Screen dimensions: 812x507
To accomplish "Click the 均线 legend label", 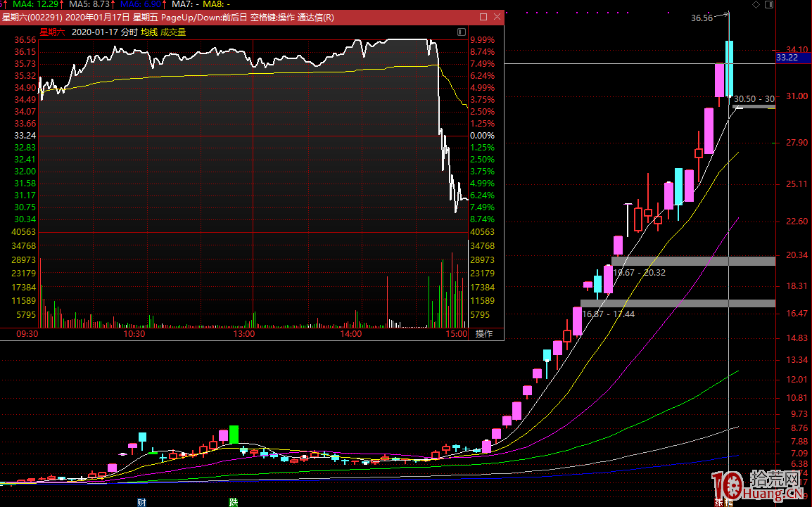I will point(149,32).
